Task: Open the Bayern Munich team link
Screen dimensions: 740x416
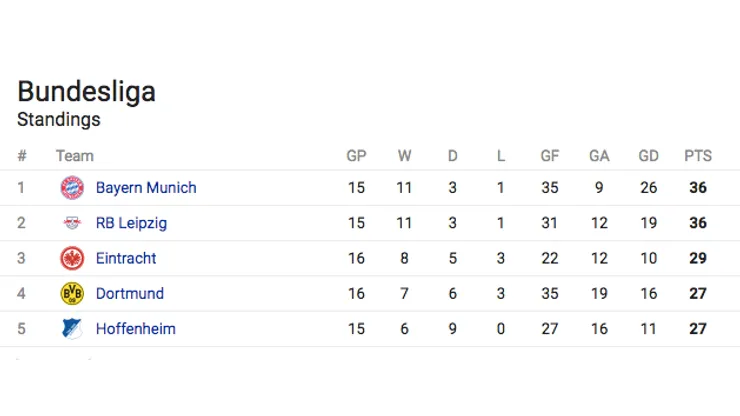Action: (146, 188)
